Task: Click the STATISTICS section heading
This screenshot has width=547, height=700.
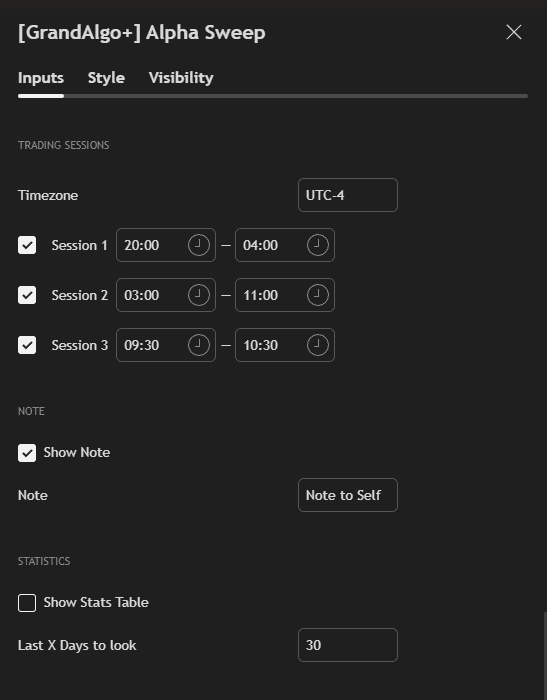Action: coord(44,561)
